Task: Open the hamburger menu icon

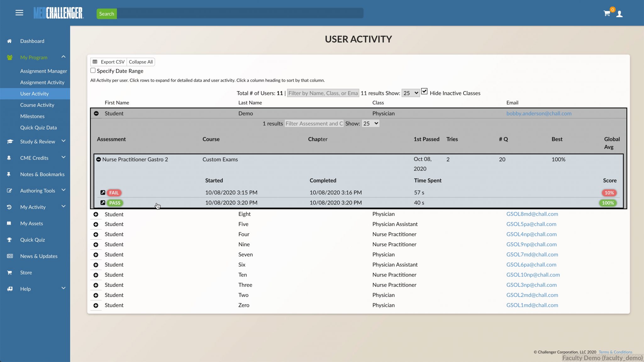Action: (19, 13)
